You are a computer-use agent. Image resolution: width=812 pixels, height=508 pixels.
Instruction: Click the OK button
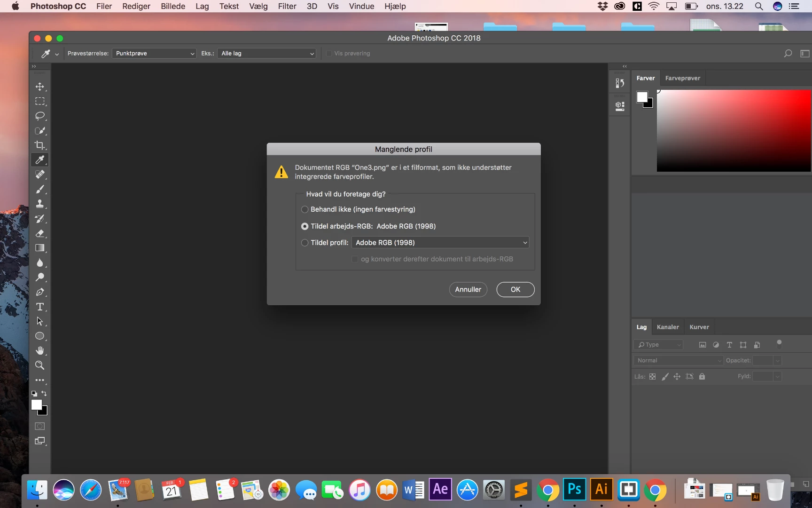click(x=515, y=289)
